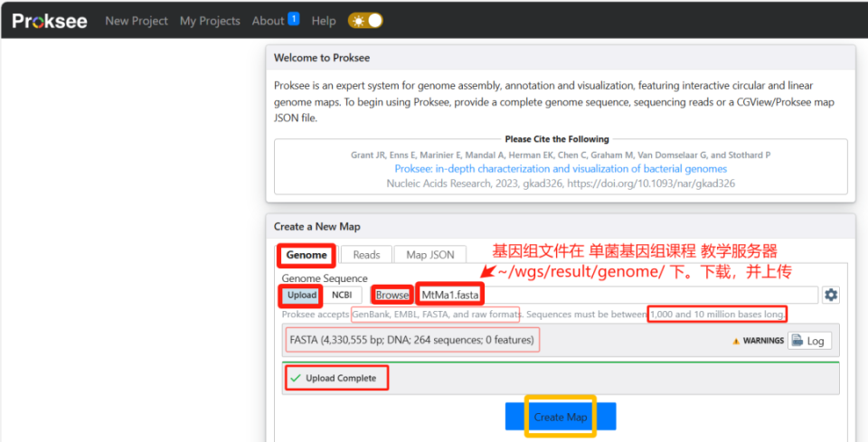Switch to the Map JSON tab
Image resolution: width=868 pixels, height=442 pixels.
point(430,255)
